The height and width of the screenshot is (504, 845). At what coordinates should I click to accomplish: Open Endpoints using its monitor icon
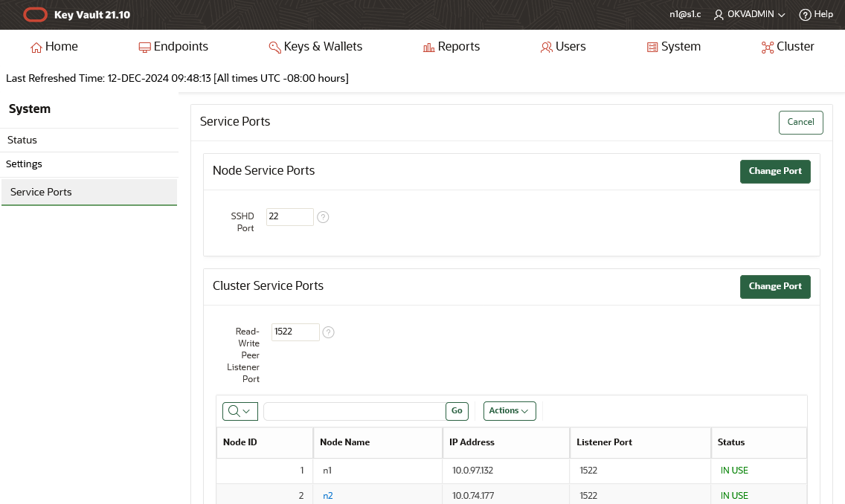point(144,46)
